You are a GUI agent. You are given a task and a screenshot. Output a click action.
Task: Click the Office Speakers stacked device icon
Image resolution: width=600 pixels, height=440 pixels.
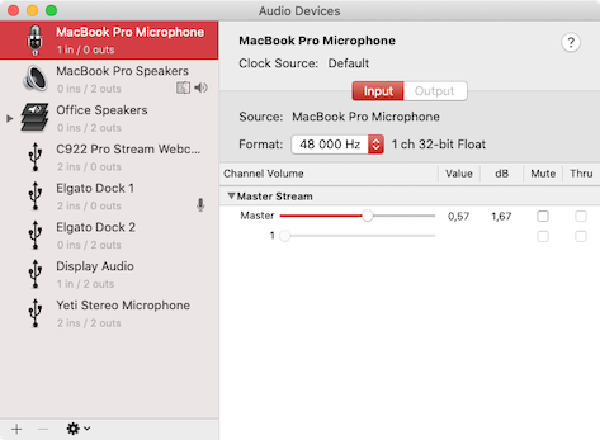[34, 117]
